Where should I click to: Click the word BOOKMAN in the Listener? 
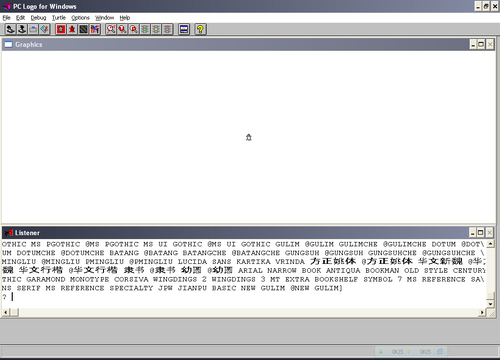coord(382,270)
